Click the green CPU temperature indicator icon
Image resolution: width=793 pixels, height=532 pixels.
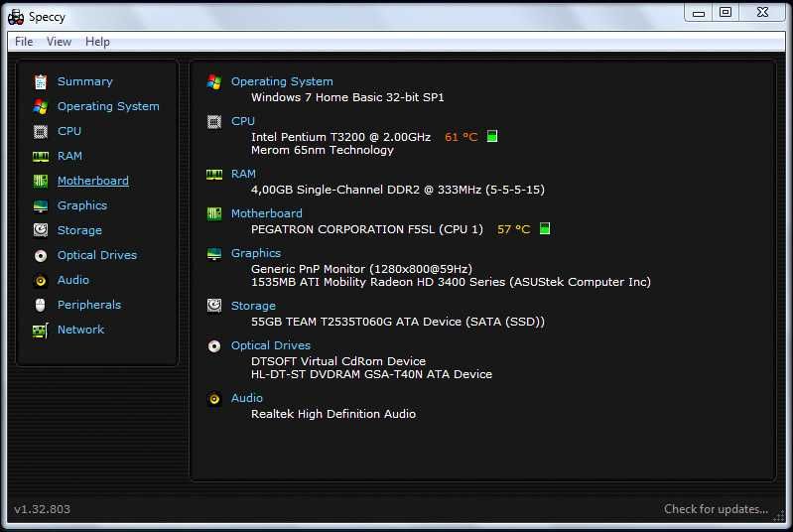[x=492, y=136]
